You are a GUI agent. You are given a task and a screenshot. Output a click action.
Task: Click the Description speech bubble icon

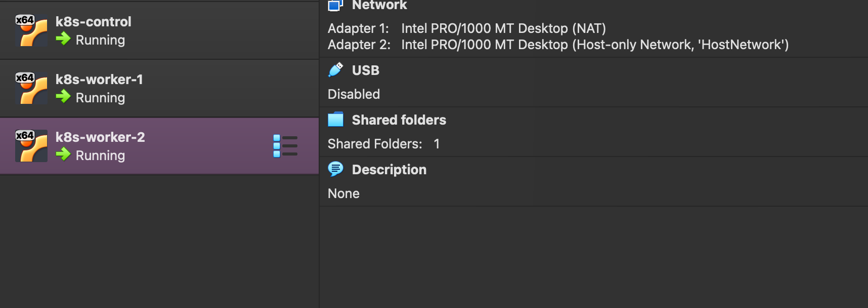[335, 169]
